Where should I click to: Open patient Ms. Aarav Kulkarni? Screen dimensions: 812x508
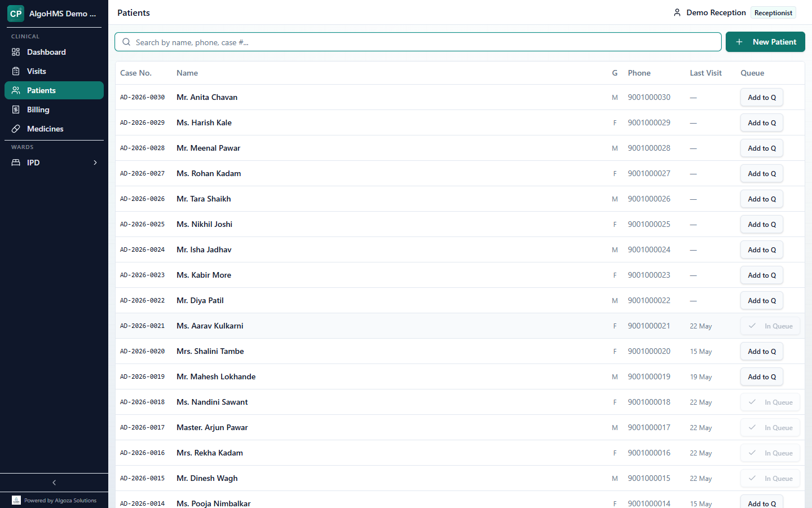point(210,326)
